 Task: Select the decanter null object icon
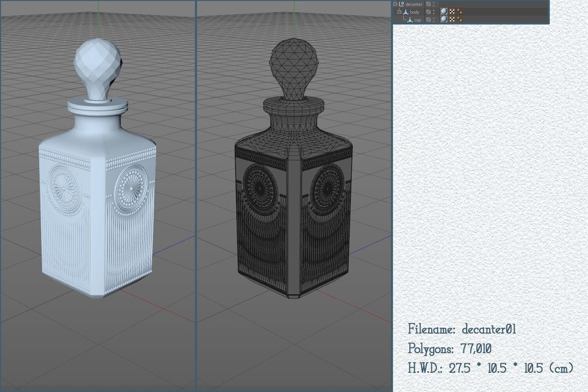pos(401,4)
